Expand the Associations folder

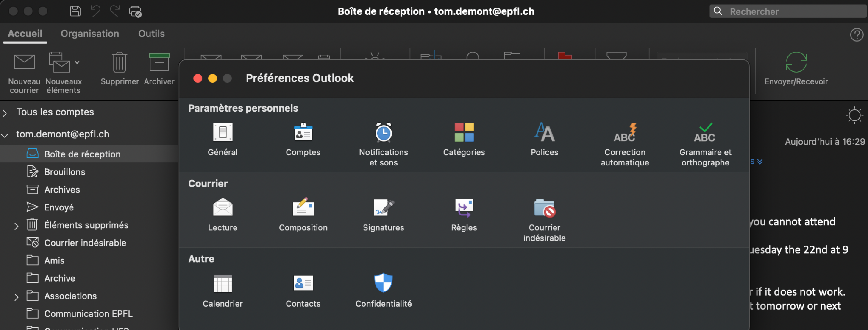point(17,297)
